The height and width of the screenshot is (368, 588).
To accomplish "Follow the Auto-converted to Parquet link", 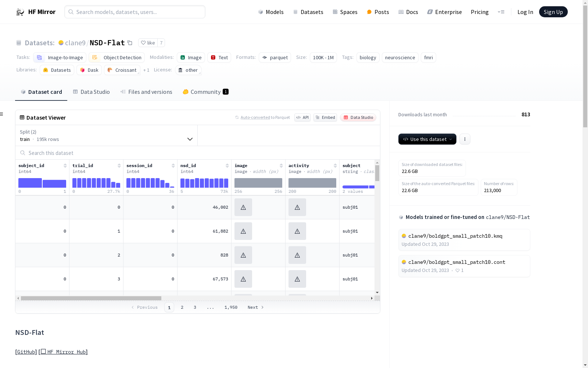I will (x=262, y=117).
